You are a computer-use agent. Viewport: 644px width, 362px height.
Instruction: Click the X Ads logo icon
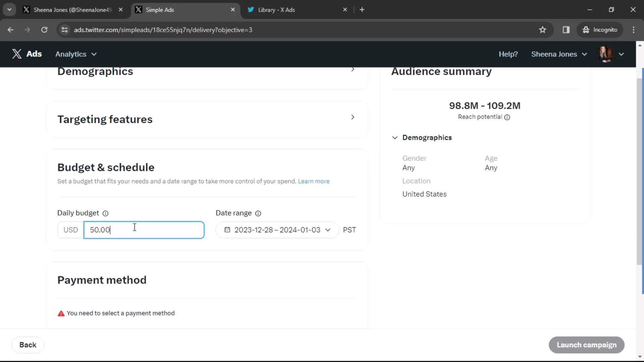(x=17, y=54)
